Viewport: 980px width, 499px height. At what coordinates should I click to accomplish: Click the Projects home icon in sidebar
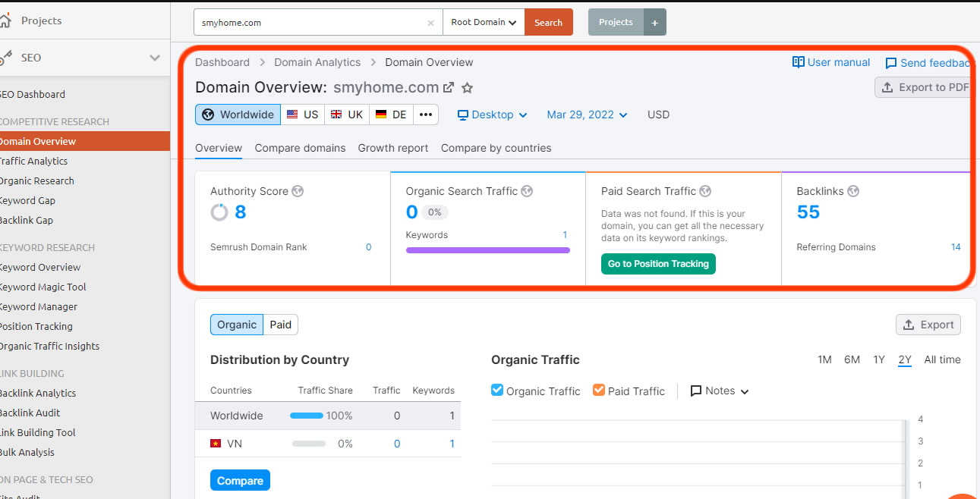[5, 20]
